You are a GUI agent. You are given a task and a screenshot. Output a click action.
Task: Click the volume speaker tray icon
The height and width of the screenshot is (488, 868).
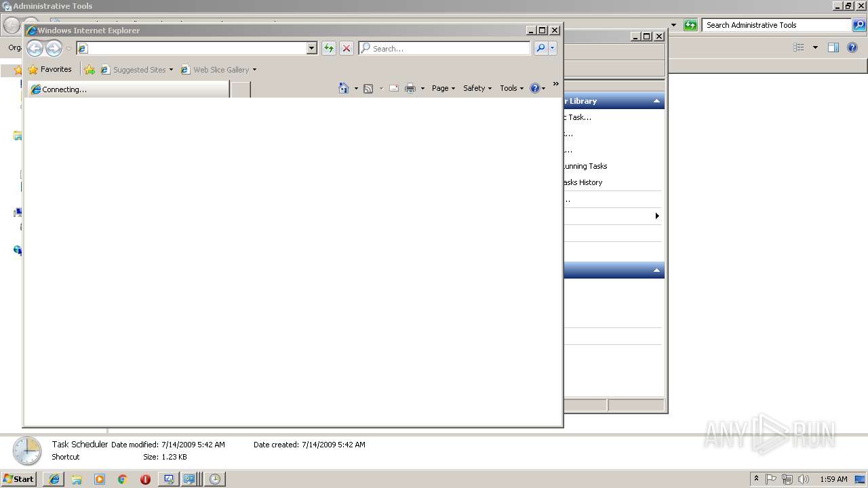(804, 479)
